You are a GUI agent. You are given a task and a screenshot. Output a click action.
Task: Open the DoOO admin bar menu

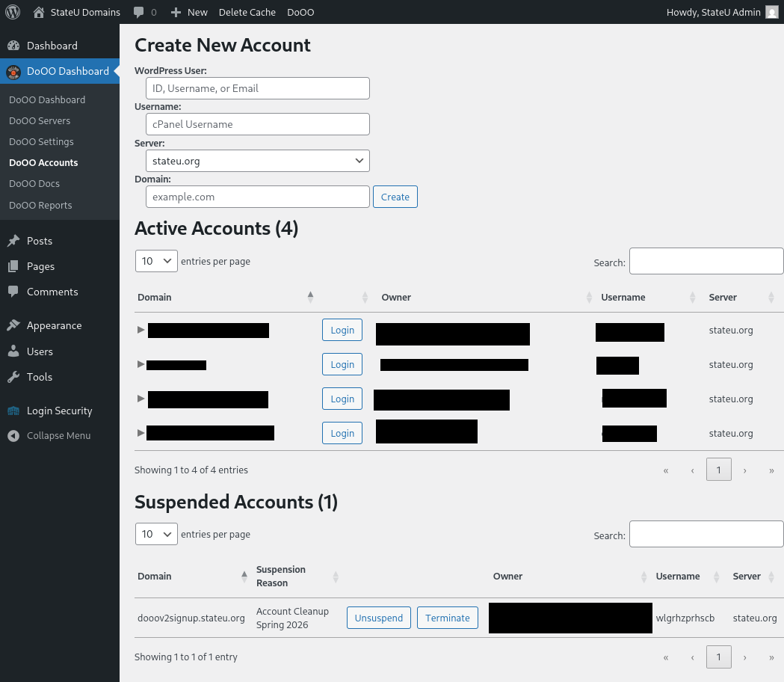point(300,13)
